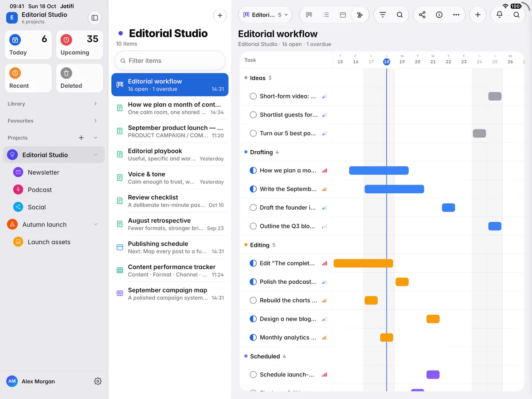Open the Voice & tone note

coord(170,178)
